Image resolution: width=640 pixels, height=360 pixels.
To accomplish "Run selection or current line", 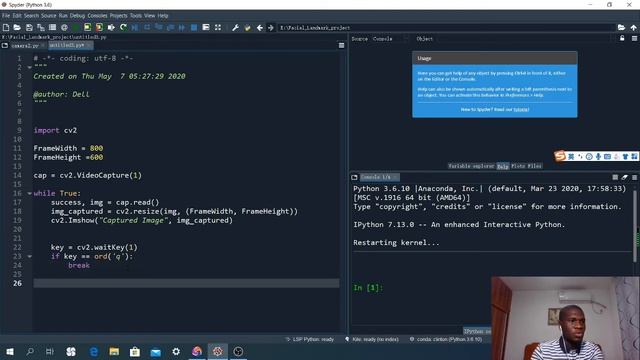I will pyautogui.click(x=111, y=27).
